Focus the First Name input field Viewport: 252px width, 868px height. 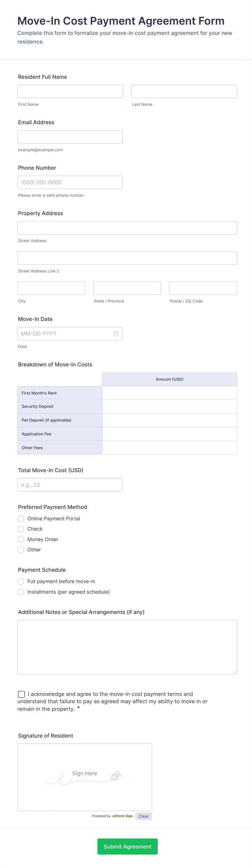click(x=70, y=91)
